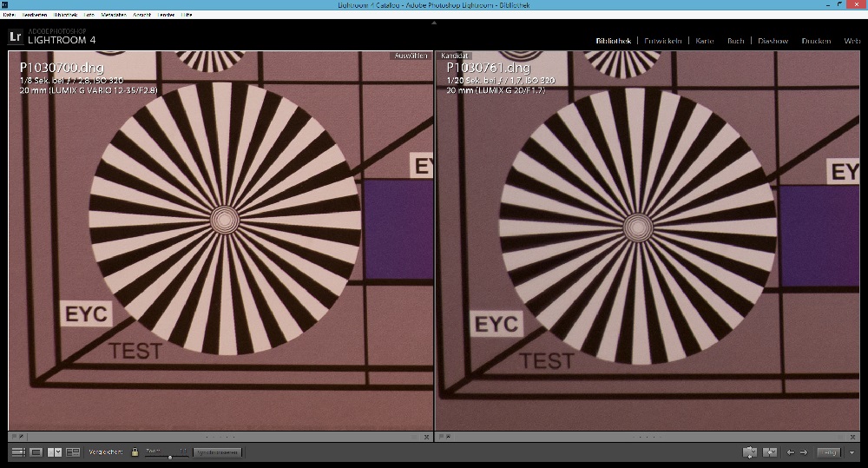Select previous photo with left arrow
Screen dimensions: 868x468
(791, 452)
